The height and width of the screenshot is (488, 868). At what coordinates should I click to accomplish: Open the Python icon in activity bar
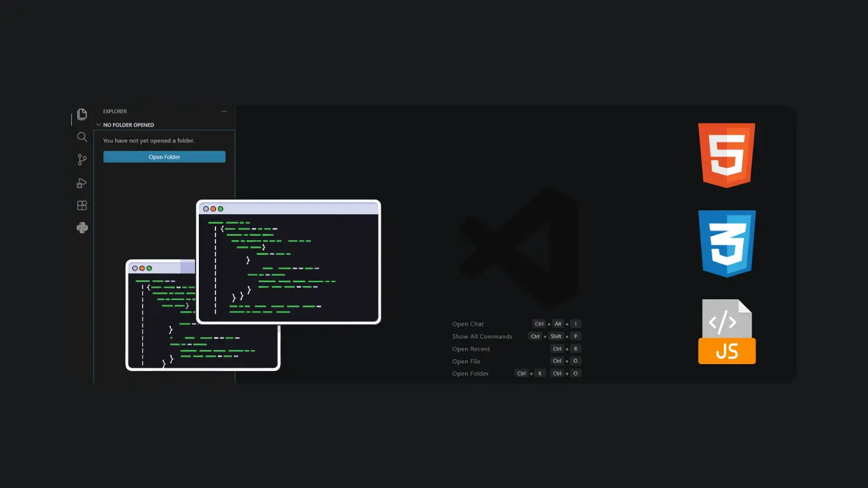[82, 227]
